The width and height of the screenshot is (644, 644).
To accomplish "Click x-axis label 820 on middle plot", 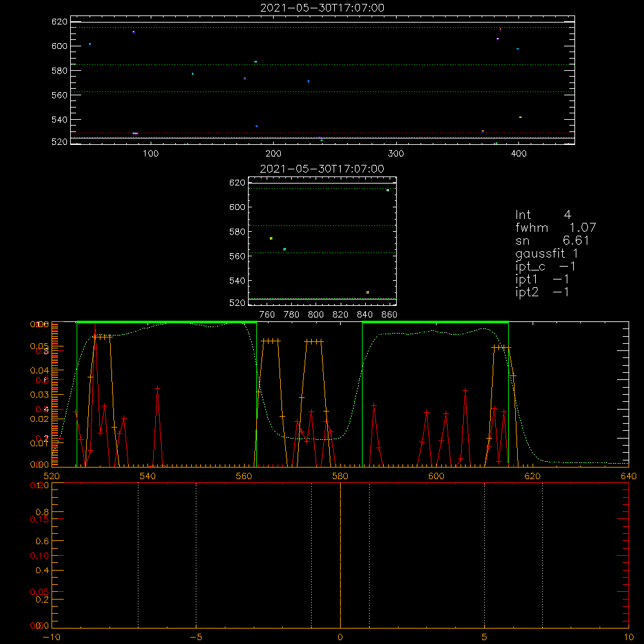I will pyautogui.click(x=341, y=315).
